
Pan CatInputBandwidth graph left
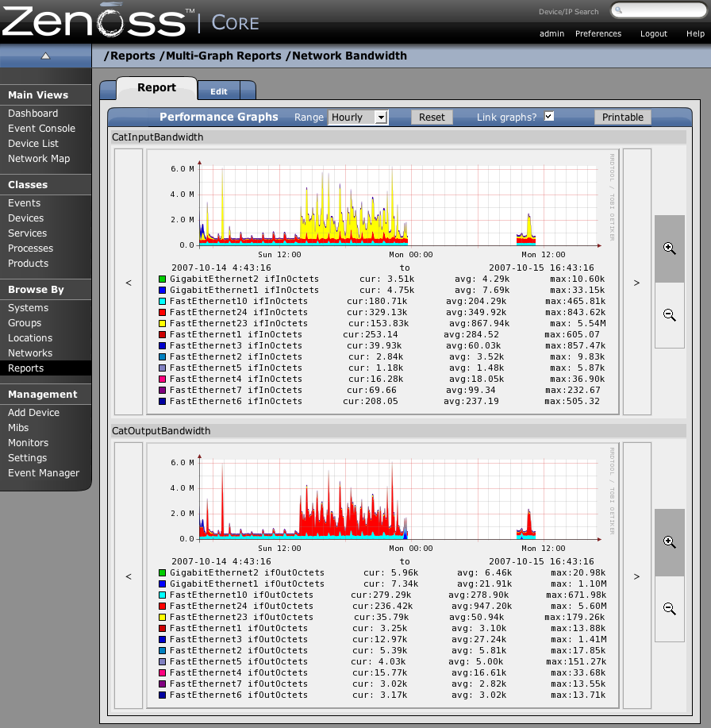(129, 283)
